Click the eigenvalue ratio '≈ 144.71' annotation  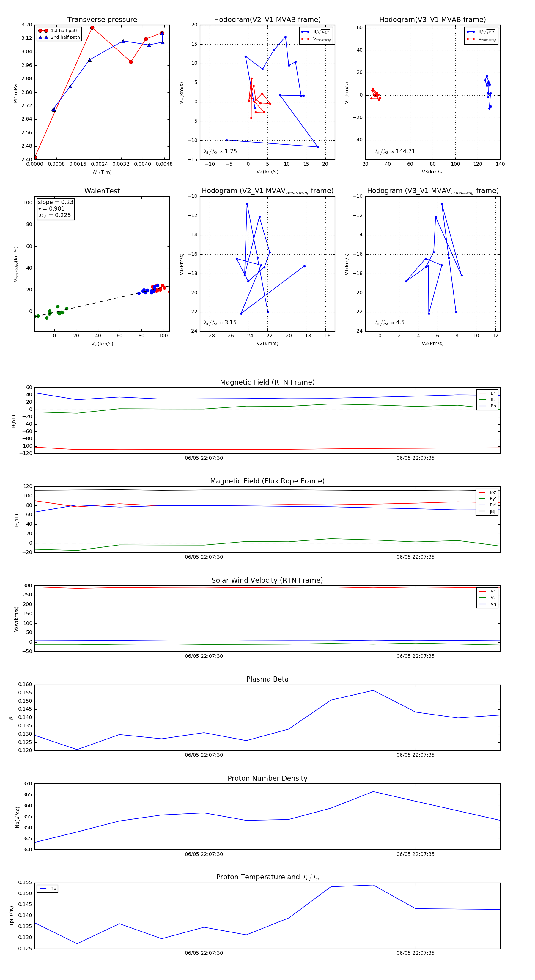395,151
